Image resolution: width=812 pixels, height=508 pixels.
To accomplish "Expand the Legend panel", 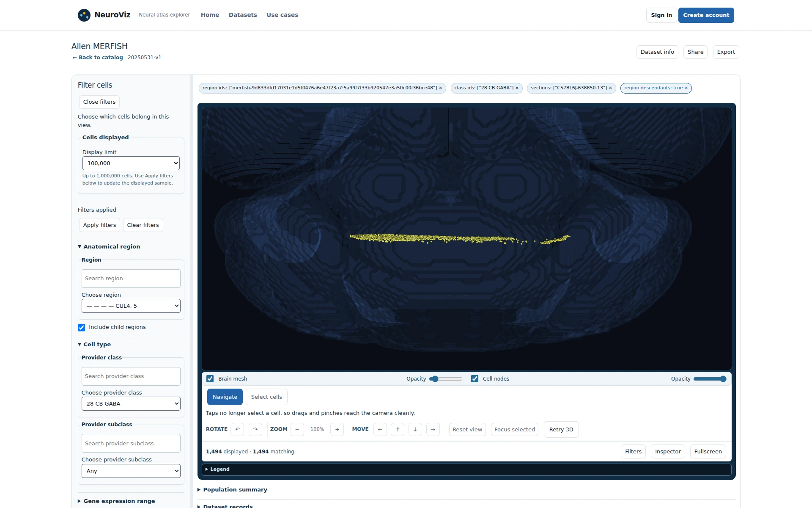I will point(466,469).
